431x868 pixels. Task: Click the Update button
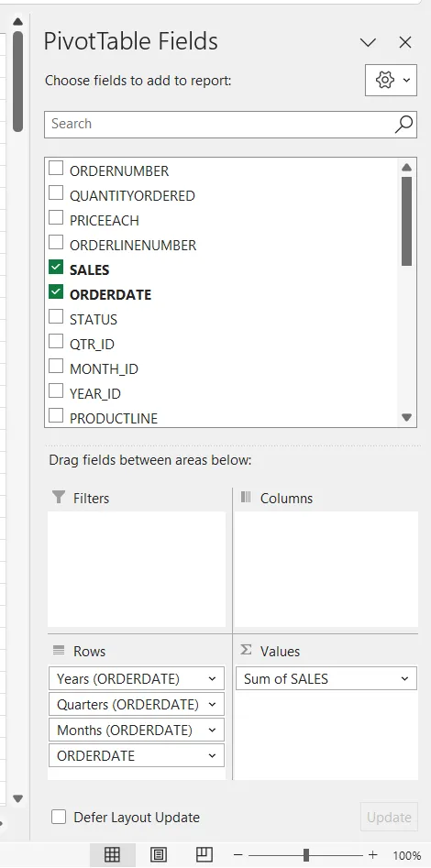click(x=390, y=817)
